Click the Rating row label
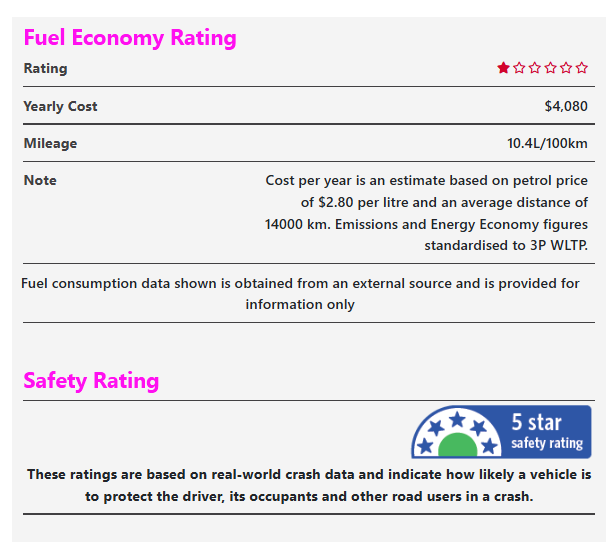 tap(46, 69)
